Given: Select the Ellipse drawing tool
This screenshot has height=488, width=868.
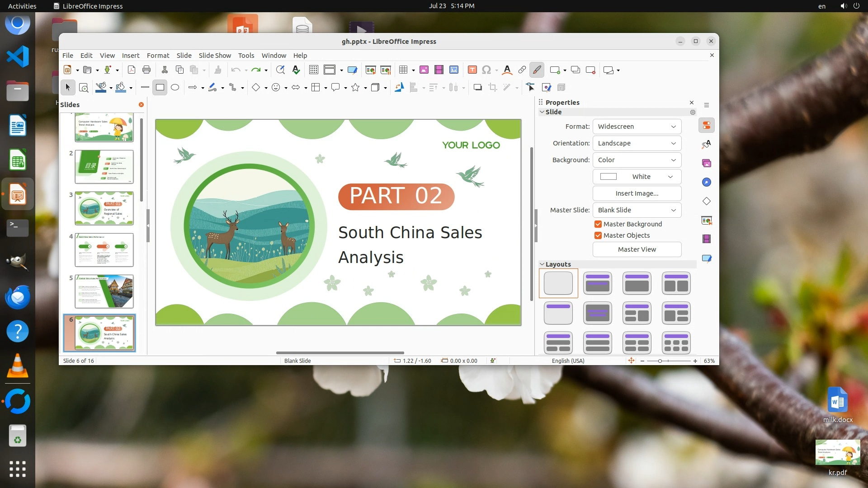Looking at the screenshot, I should [x=175, y=88].
